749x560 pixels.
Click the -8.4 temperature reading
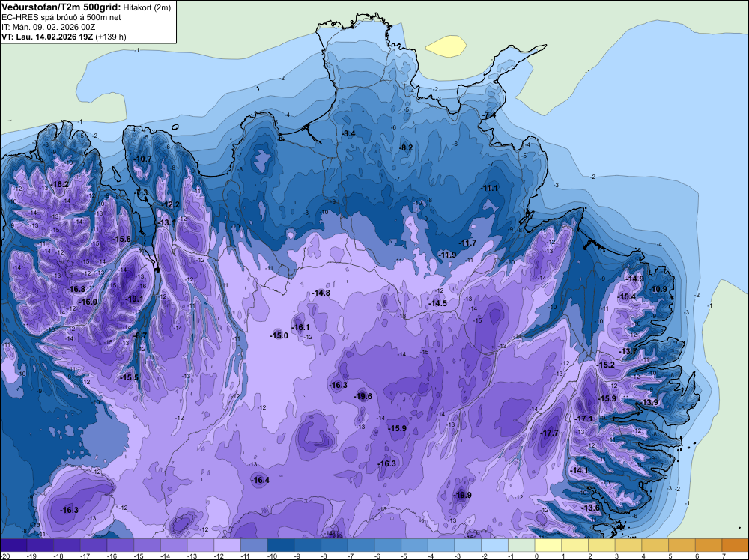[349, 134]
